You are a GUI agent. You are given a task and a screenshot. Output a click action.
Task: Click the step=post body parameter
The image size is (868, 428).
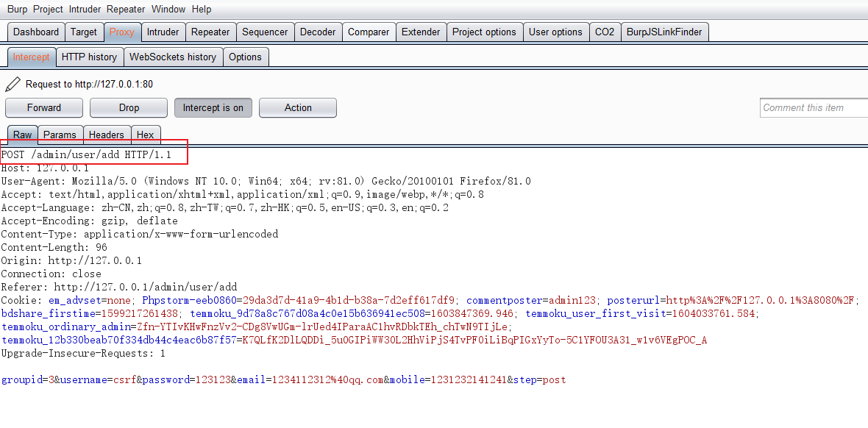(540, 379)
